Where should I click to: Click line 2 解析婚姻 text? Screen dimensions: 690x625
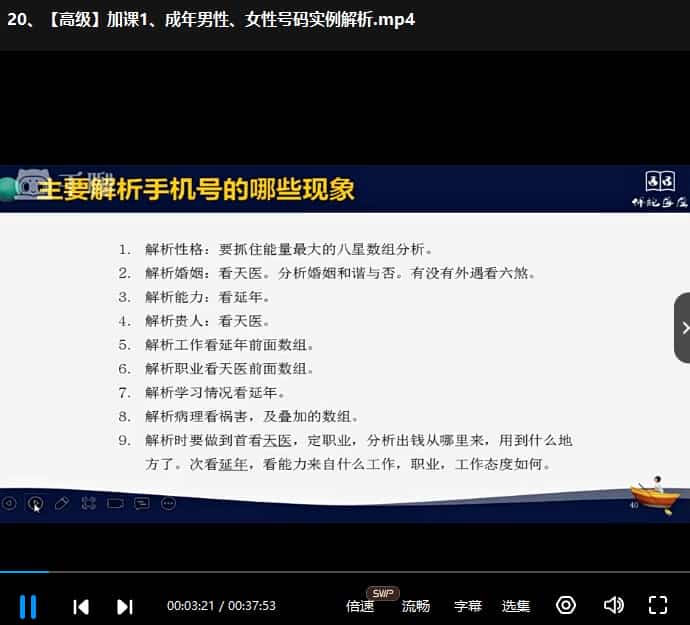point(340,273)
